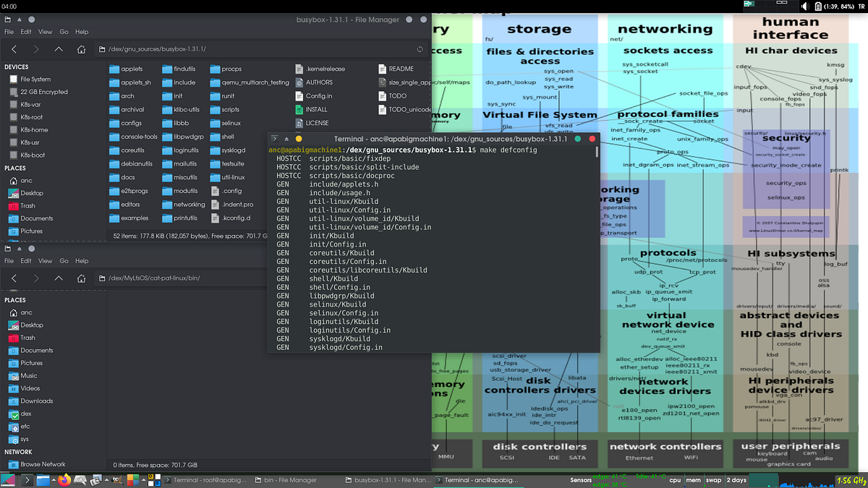Image resolution: width=868 pixels, height=488 pixels.
Task: Open terminal launcher in bottom panel
Action: tap(27, 480)
